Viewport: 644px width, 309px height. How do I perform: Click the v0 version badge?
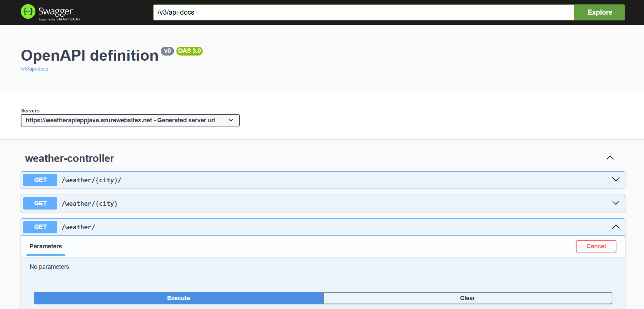[167, 51]
